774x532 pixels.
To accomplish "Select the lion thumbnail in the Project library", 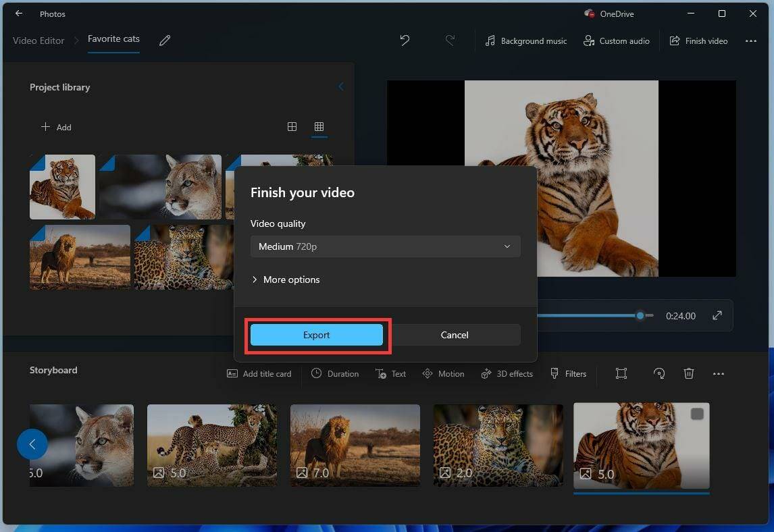I will [80, 257].
